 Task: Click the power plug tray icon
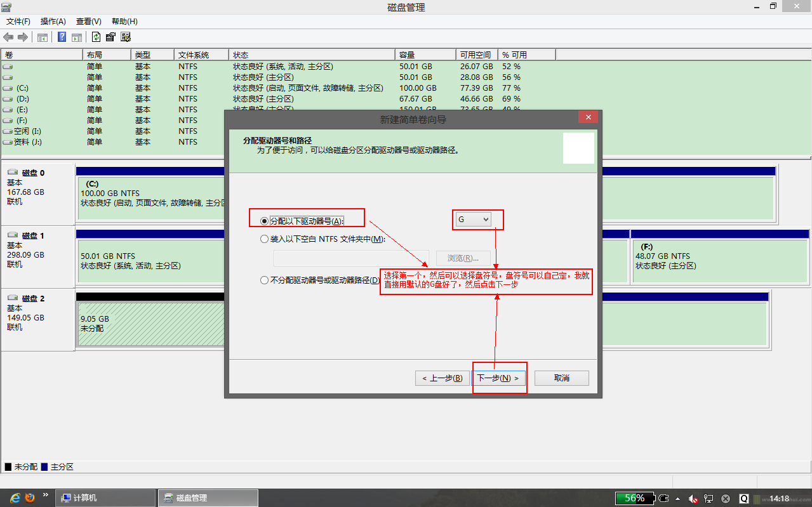[x=664, y=499]
